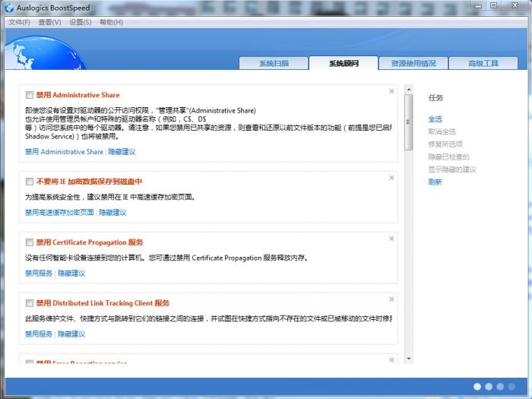532x399 pixels.
Task: Open the 设置(S) menu
Action: (x=80, y=22)
